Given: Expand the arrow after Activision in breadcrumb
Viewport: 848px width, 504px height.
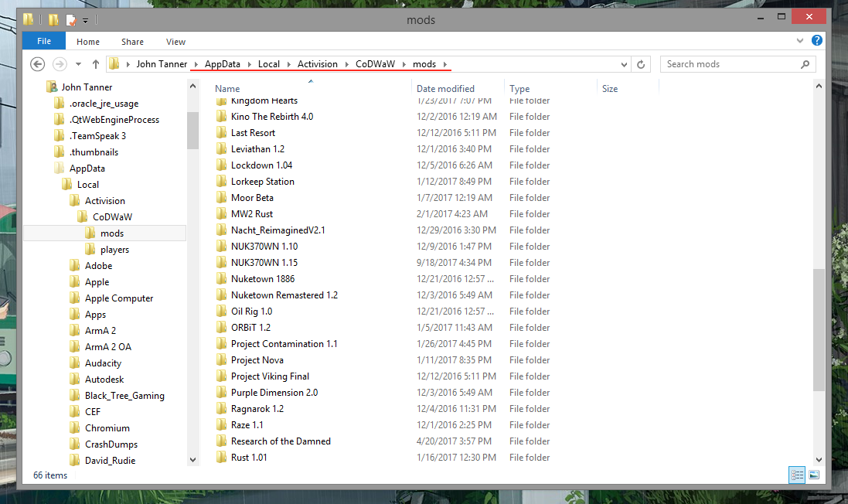Looking at the screenshot, I should [346, 64].
